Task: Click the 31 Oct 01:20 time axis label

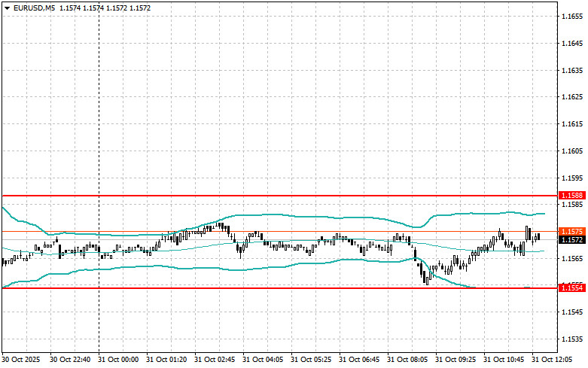Action: pyautogui.click(x=166, y=360)
